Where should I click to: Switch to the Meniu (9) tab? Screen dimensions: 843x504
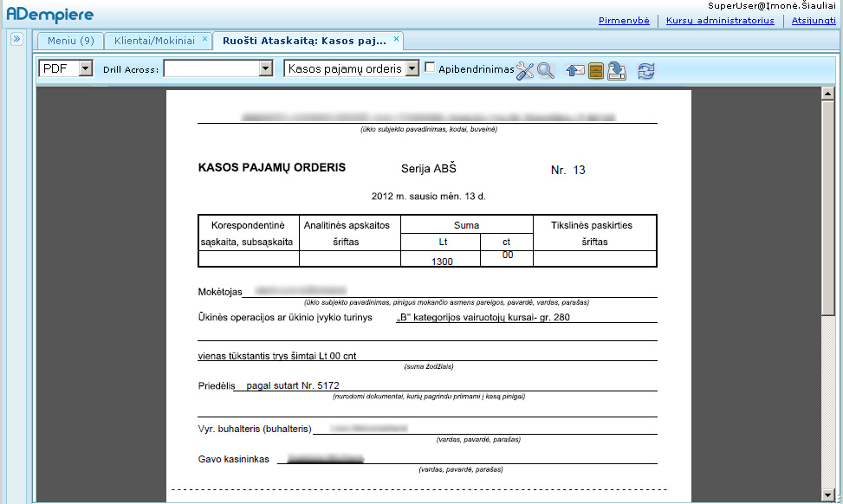70,41
